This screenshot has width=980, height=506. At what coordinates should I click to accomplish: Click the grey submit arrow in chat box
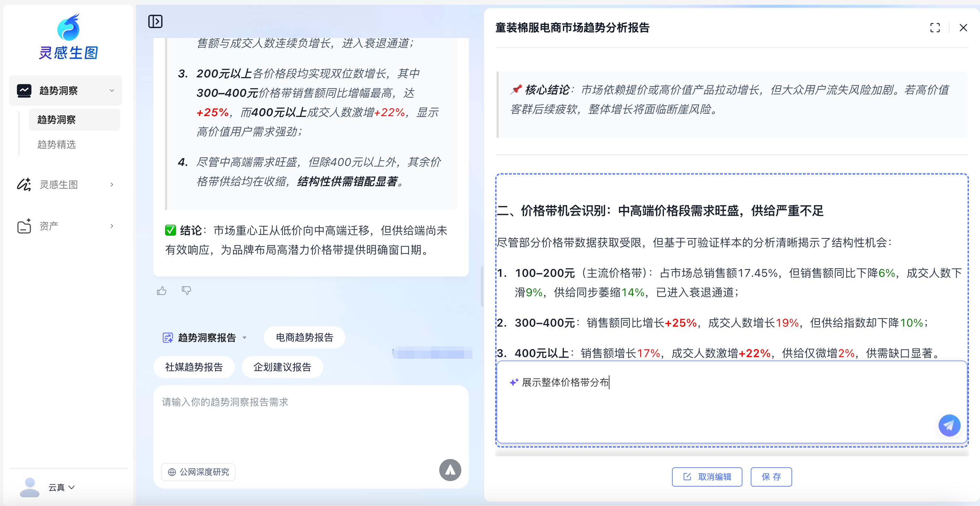(x=450, y=470)
